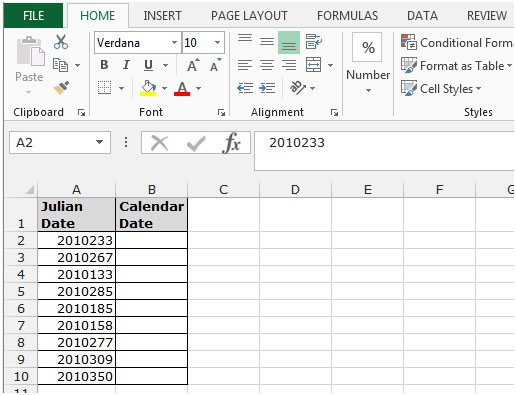Middle align cell contents
The height and width of the screenshot is (395, 516).
267,42
